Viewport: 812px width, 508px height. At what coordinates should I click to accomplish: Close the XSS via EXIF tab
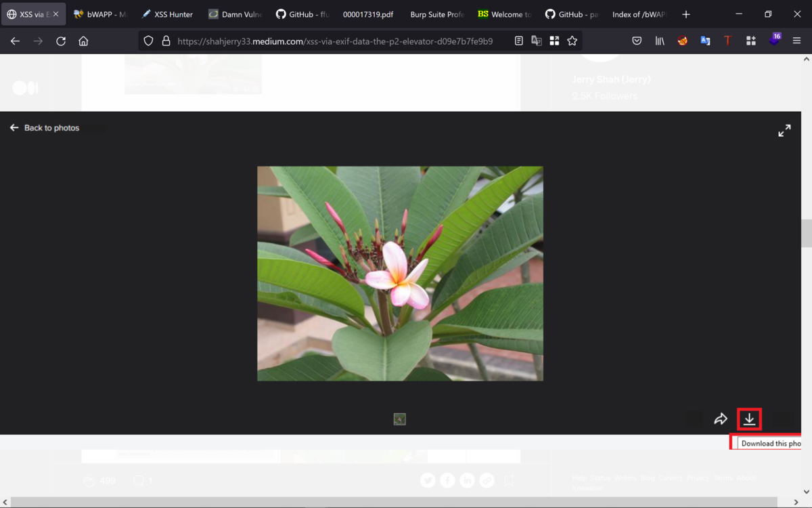(x=56, y=14)
